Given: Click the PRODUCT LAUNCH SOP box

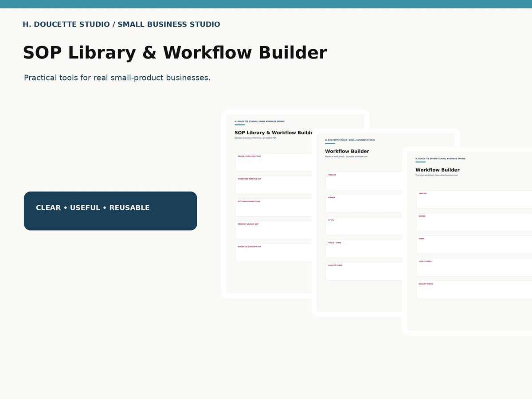Looking at the screenshot, I should [274, 230].
